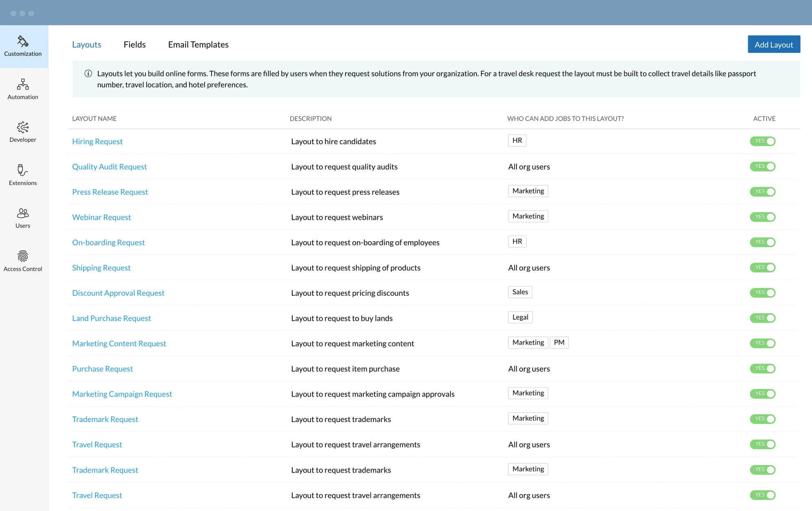Click the Legal tag on Land Purchase row
The image size is (812, 511).
(520, 317)
